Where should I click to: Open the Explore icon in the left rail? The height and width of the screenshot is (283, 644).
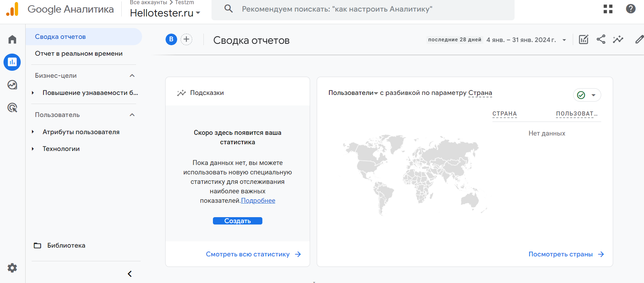coord(12,85)
